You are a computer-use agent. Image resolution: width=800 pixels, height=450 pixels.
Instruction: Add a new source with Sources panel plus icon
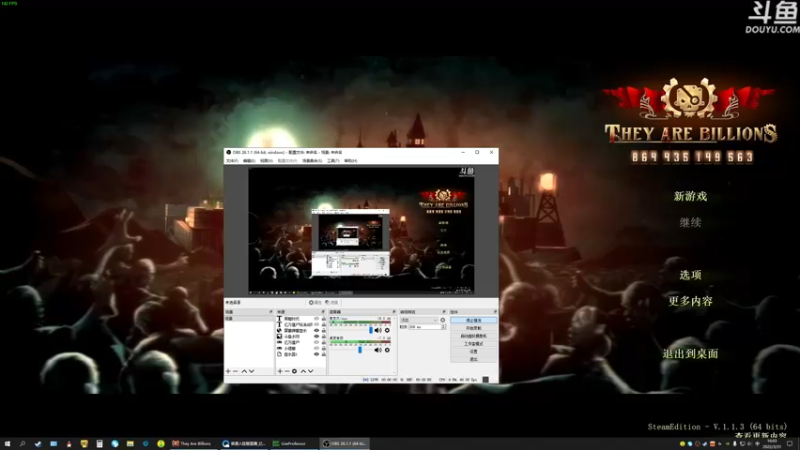pyautogui.click(x=280, y=371)
